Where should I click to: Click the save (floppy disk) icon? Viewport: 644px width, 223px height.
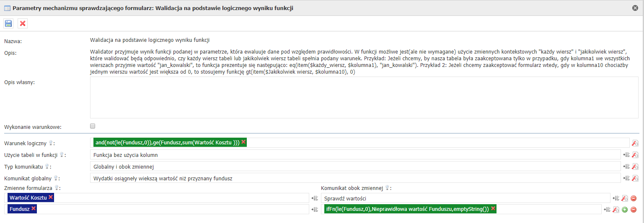pos(8,23)
